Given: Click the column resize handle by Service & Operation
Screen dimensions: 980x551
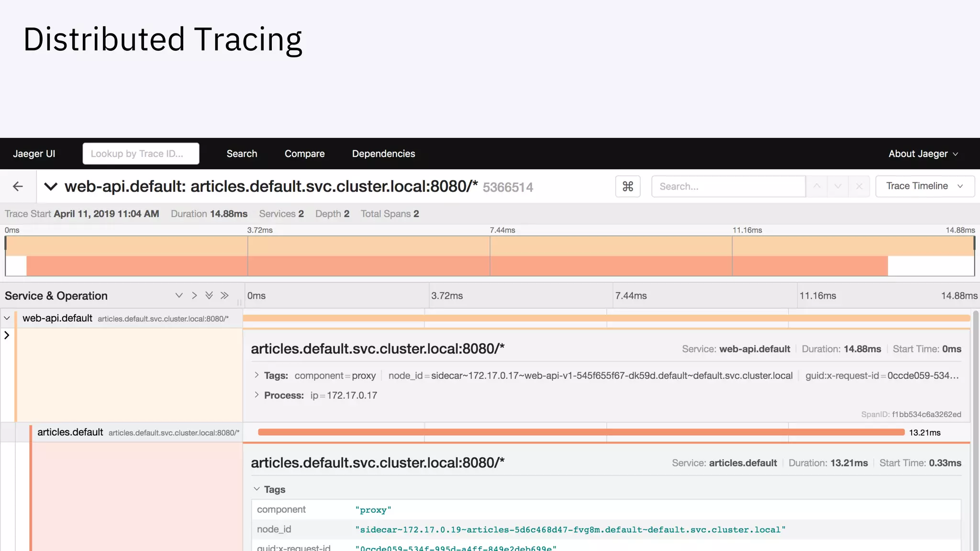Looking at the screenshot, I should click(x=239, y=302).
